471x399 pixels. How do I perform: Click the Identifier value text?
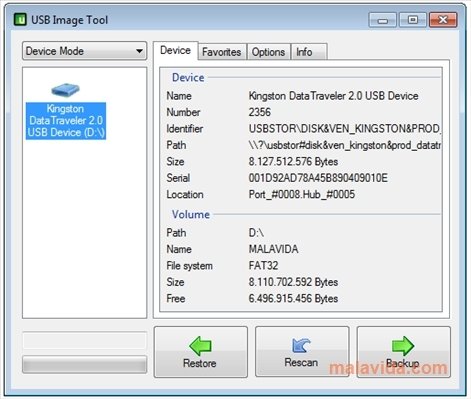pyautogui.click(x=345, y=129)
